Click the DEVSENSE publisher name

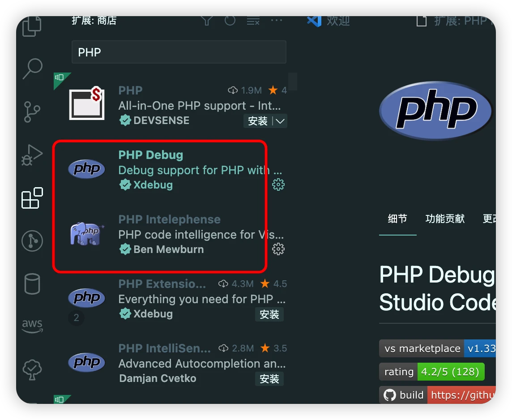point(161,120)
